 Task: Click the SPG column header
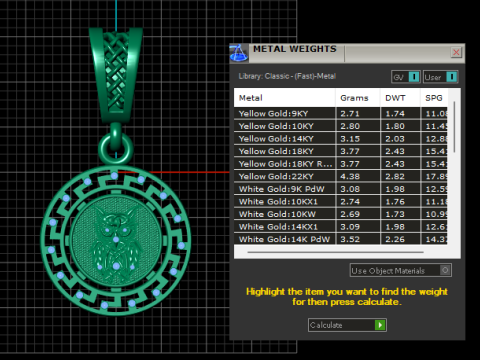click(x=434, y=98)
